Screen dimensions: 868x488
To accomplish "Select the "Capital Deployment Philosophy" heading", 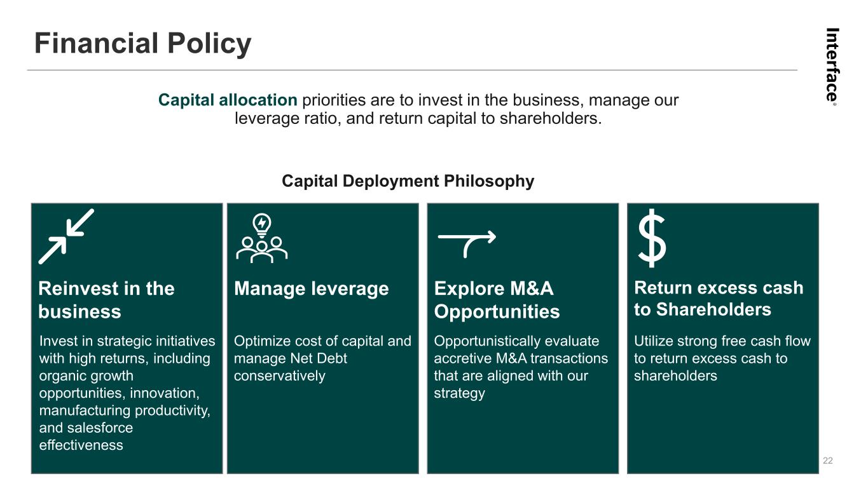I will pos(408,181).
